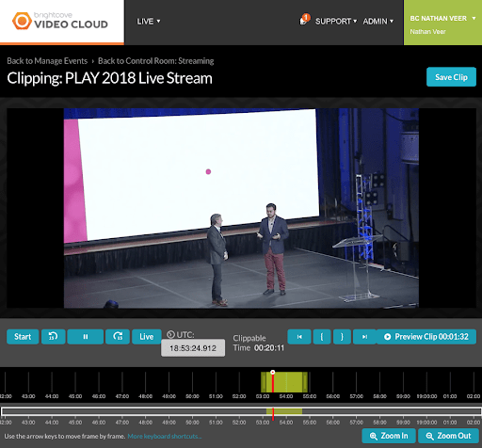Expand the SUPPORT menu

[x=336, y=22]
